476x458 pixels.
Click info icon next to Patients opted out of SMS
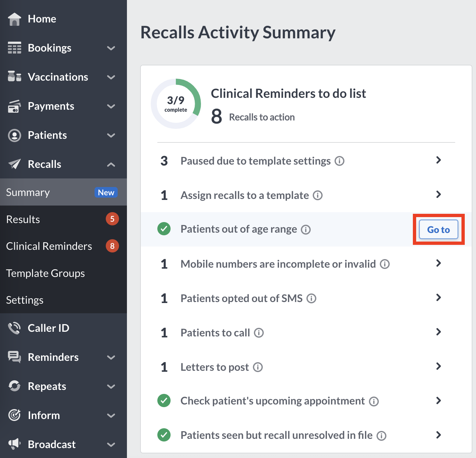(311, 298)
